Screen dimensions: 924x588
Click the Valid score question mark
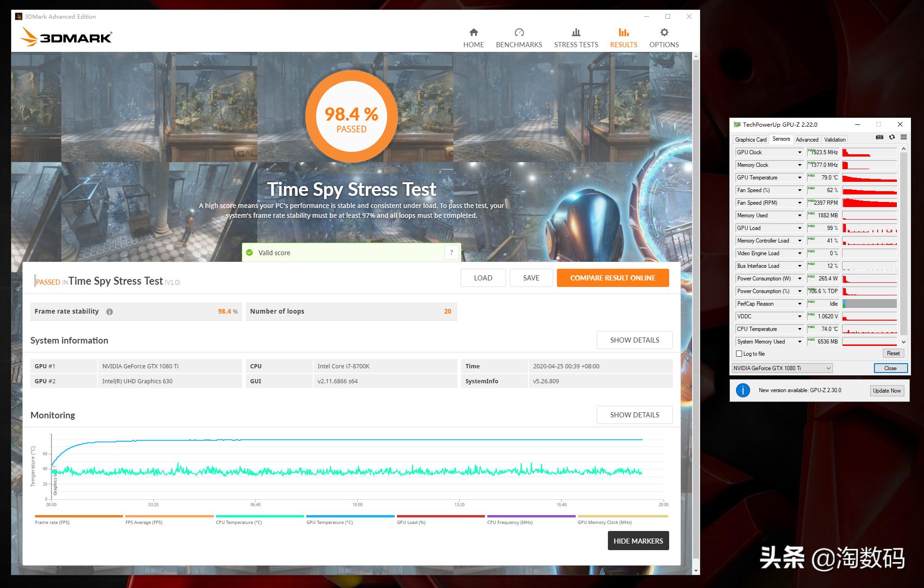click(x=451, y=253)
